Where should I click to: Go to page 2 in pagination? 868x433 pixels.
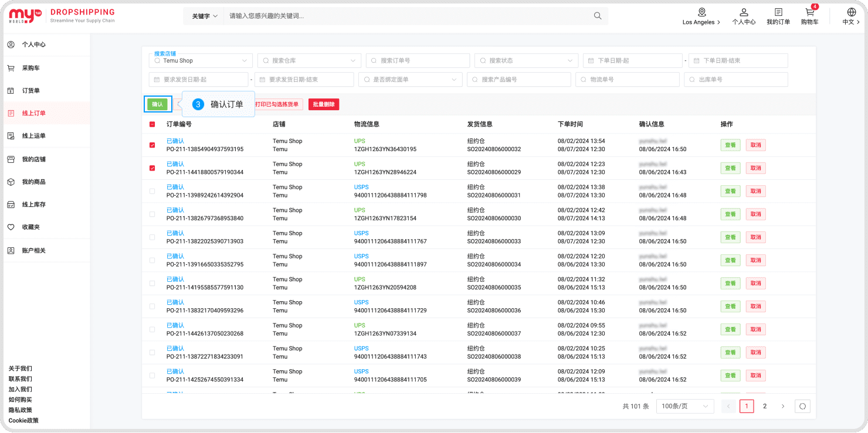click(x=764, y=406)
